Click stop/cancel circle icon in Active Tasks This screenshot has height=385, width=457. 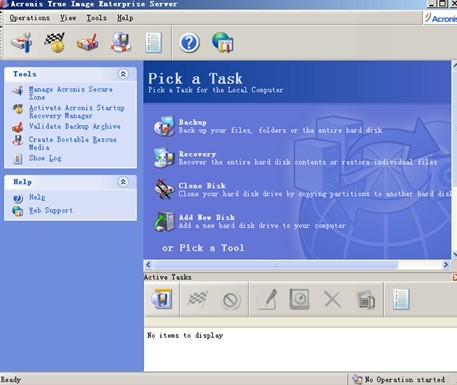[x=231, y=300]
